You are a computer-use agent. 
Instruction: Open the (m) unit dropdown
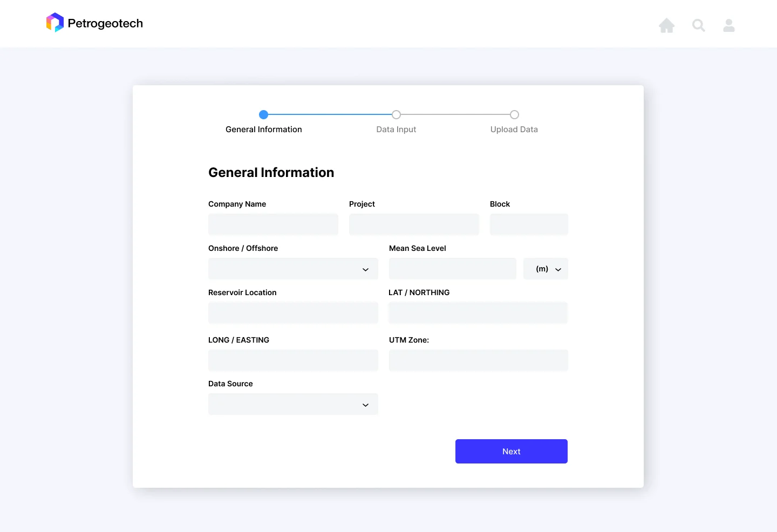[546, 269]
